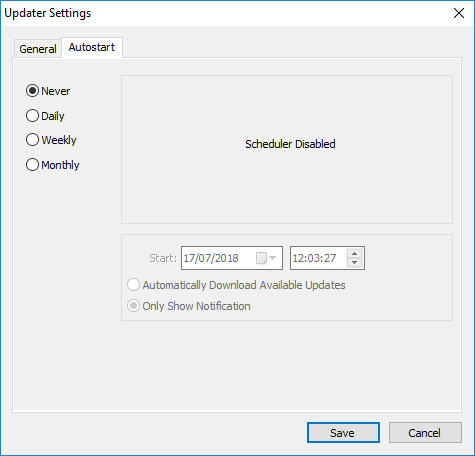Screen dimensions: 475x456
Task: Click the Start: label
Action: point(163,258)
